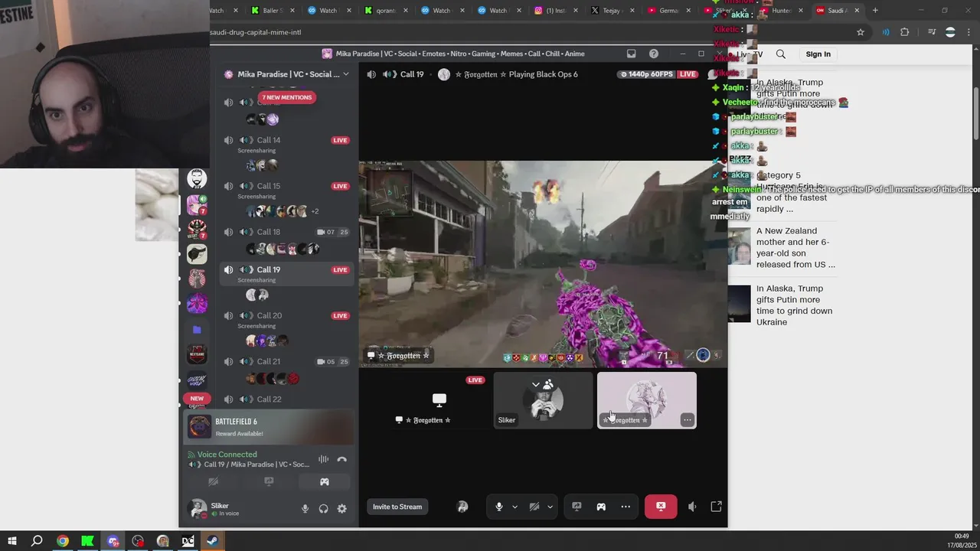This screenshot has width=980, height=551.
Task: Select Sliker participant tile
Action: 544,400
